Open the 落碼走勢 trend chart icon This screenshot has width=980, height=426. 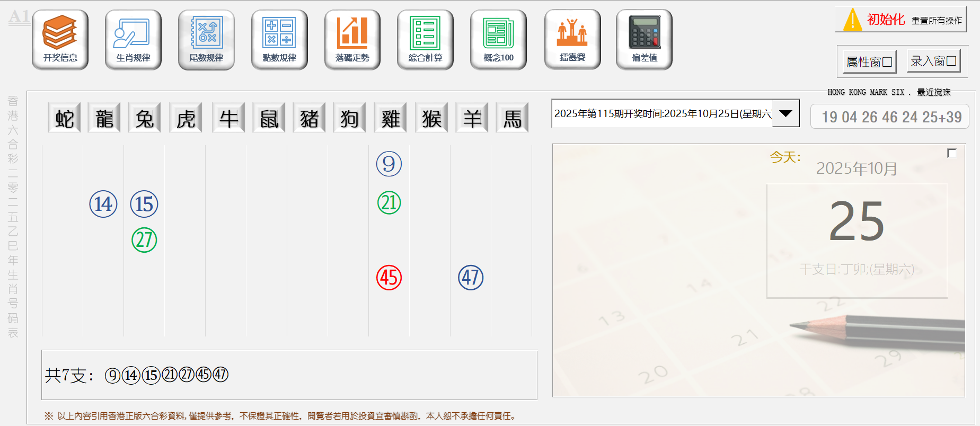click(352, 39)
